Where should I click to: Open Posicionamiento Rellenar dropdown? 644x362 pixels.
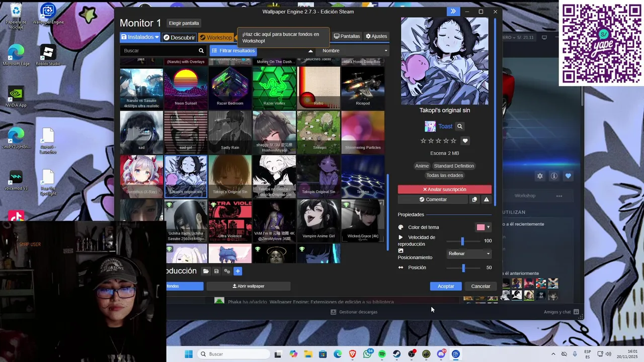[469, 254]
